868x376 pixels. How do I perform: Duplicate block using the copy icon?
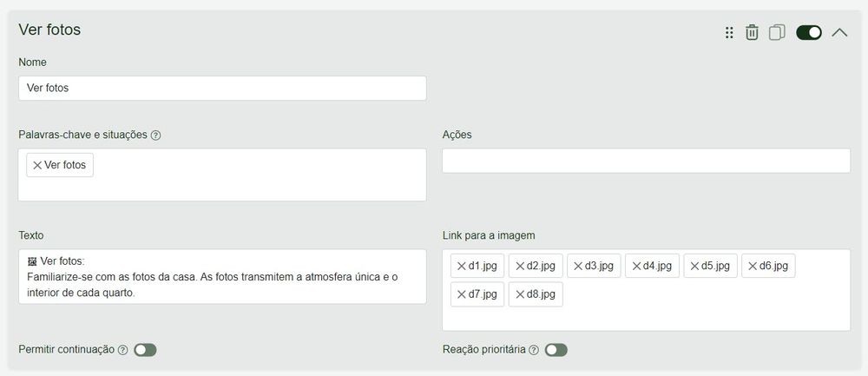pyautogui.click(x=777, y=33)
